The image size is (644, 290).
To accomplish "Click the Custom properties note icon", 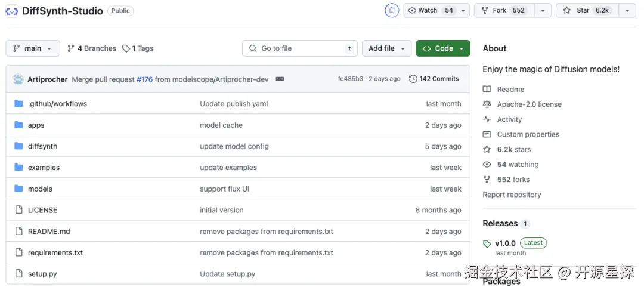I will tap(487, 134).
